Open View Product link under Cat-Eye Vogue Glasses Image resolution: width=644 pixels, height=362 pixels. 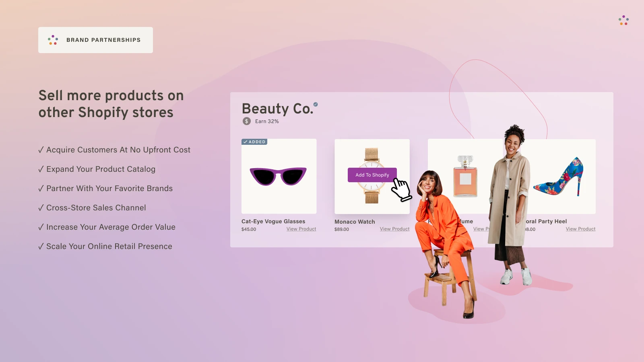pyautogui.click(x=301, y=229)
